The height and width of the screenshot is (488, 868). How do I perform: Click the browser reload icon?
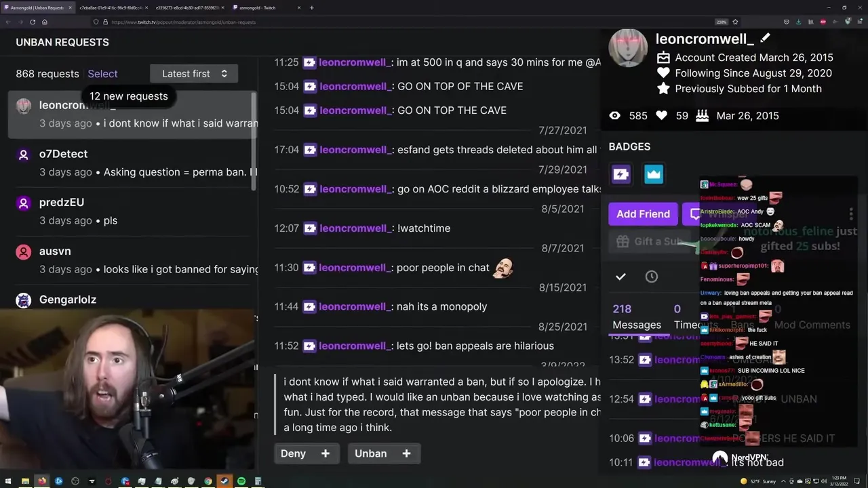pos(33,22)
